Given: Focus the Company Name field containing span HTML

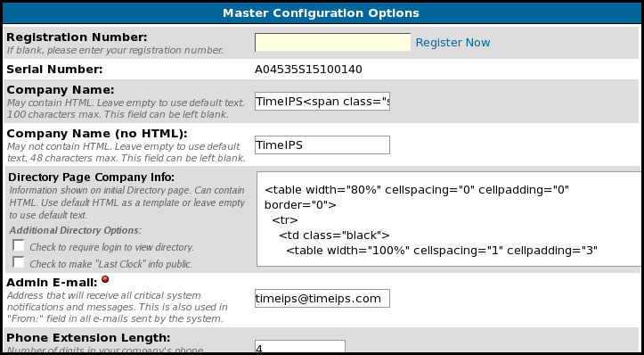Looking at the screenshot, I should coord(322,101).
